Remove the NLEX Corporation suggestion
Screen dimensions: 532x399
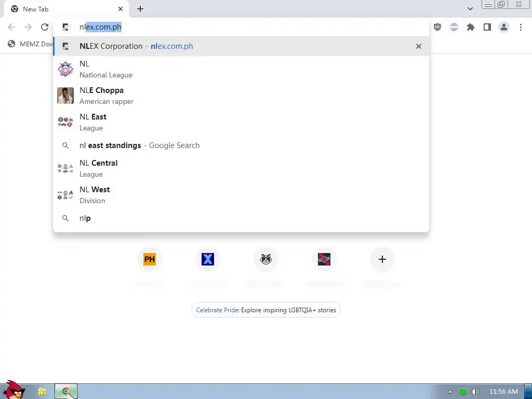click(x=419, y=46)
